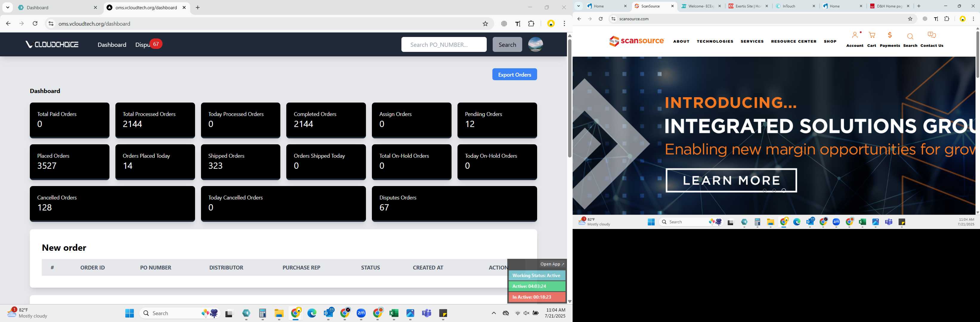Screen dimensions: 980x322
Task: Open Calculator from the taskbar below OMS
Action: (262, 313)
